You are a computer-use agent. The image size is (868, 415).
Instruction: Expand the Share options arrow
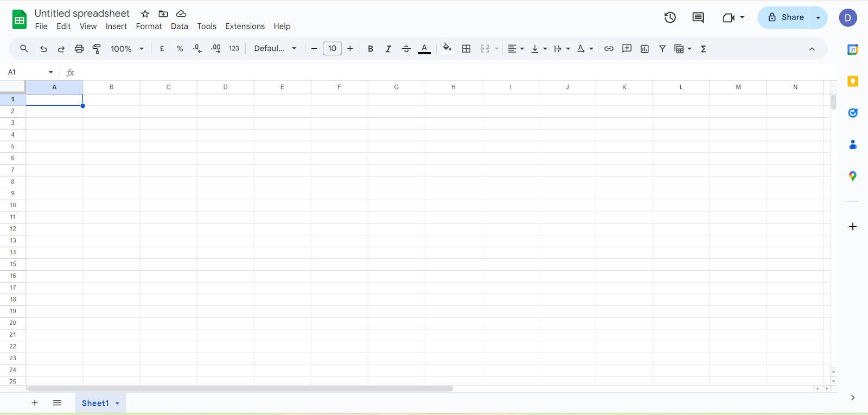coord(818,17)
